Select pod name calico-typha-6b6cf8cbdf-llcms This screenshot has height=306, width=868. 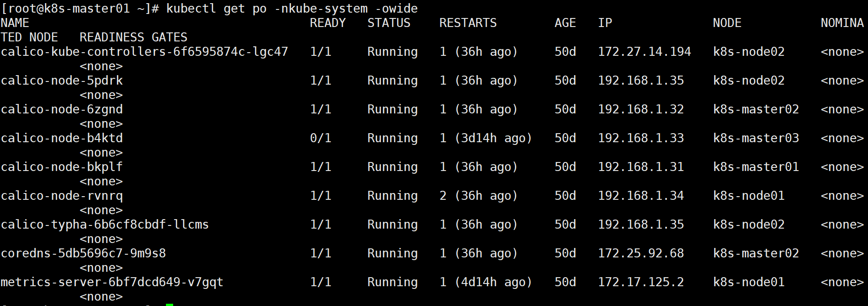pyautogui.click(x=105, y=225)
